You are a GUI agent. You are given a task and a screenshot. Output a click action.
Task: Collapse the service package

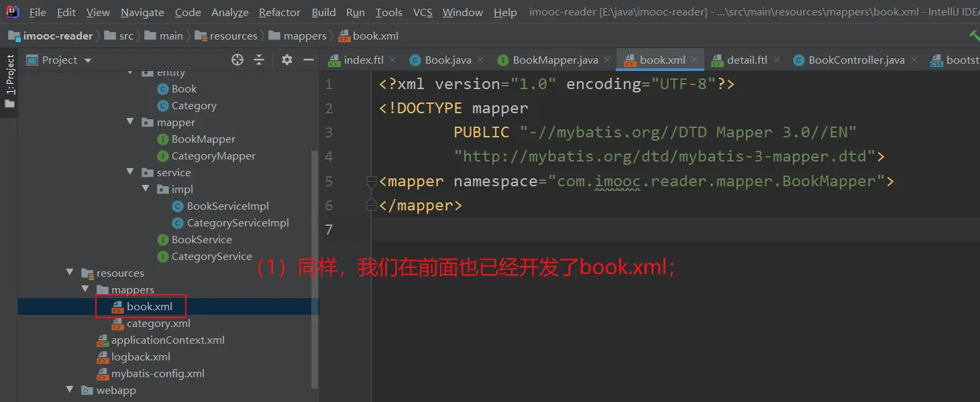131,173
